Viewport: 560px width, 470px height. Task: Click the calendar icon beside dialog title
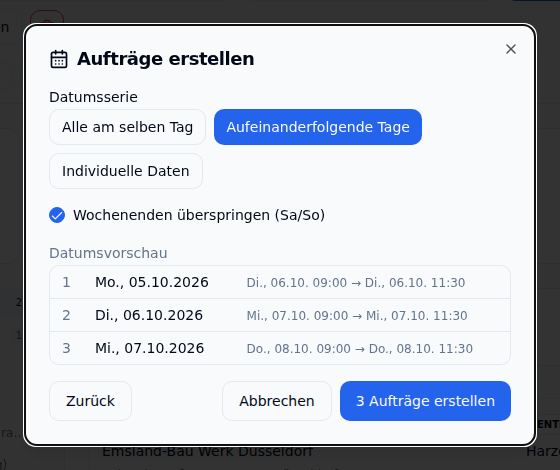tap(59, 59)
